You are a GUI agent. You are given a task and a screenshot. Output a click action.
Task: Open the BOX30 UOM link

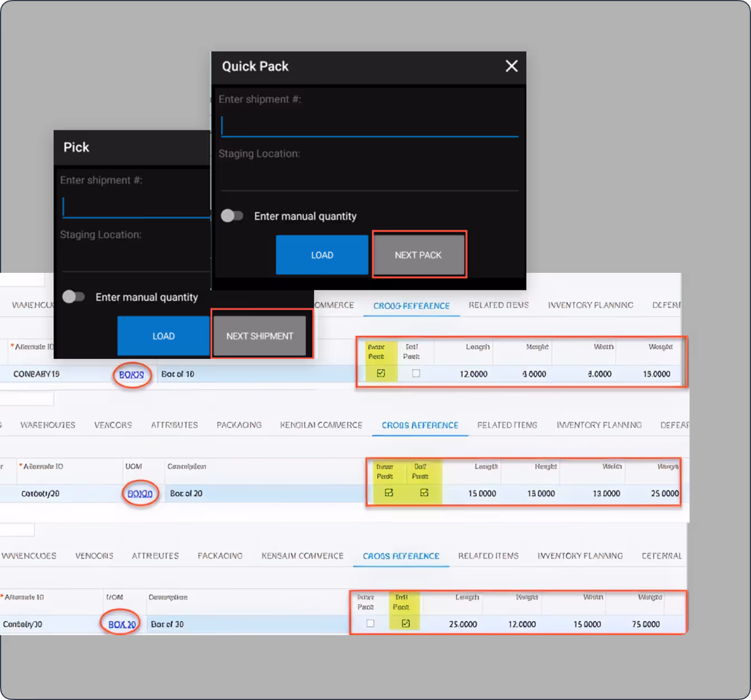120,624
